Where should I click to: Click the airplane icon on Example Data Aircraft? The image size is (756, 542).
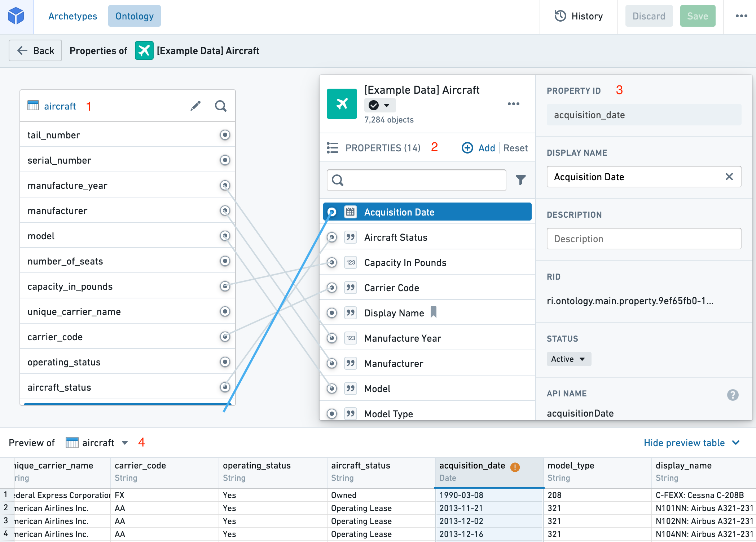point(340,103)
